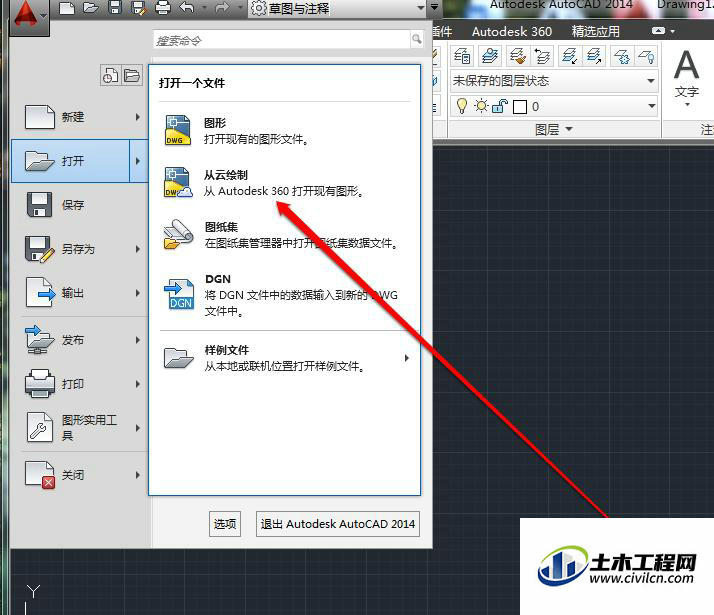The image size is (714, 615).
Task: Click the Open folder icon in quick access toolbar
Action: [91, 8]
